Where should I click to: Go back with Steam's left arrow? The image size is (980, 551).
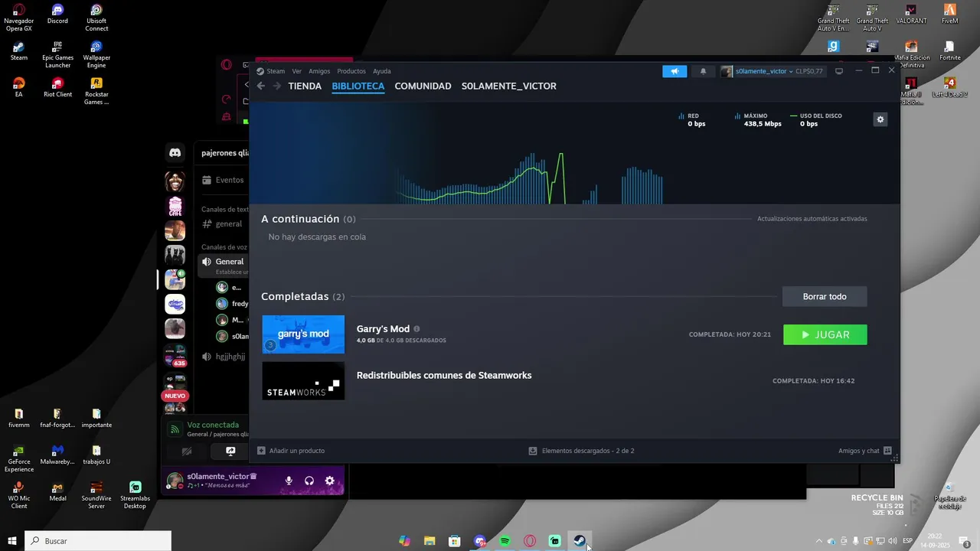pos(261,86)
